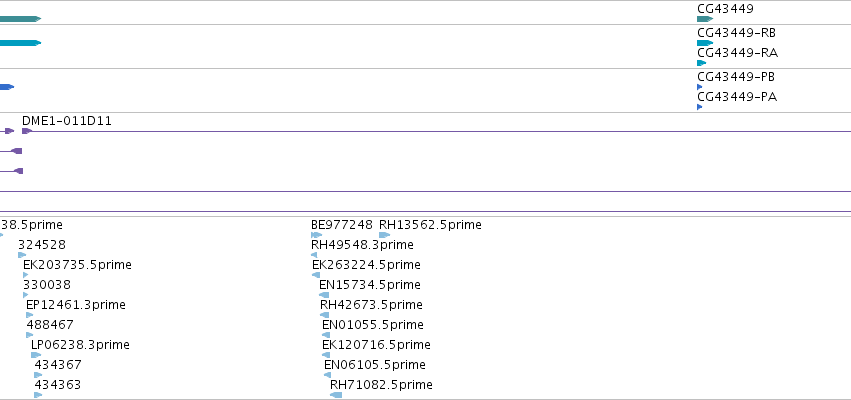Select the RH49548.3prime EST glyph

click(314, 255)
